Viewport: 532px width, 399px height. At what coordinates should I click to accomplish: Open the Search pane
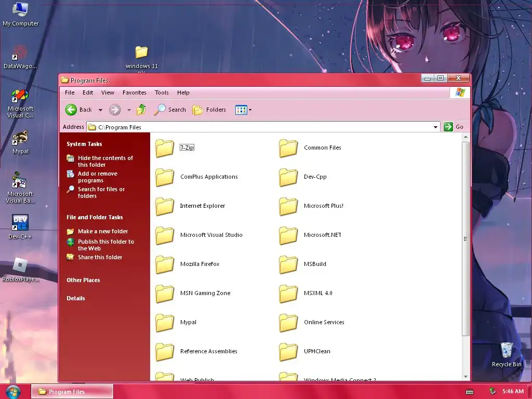tap(170, 110)
